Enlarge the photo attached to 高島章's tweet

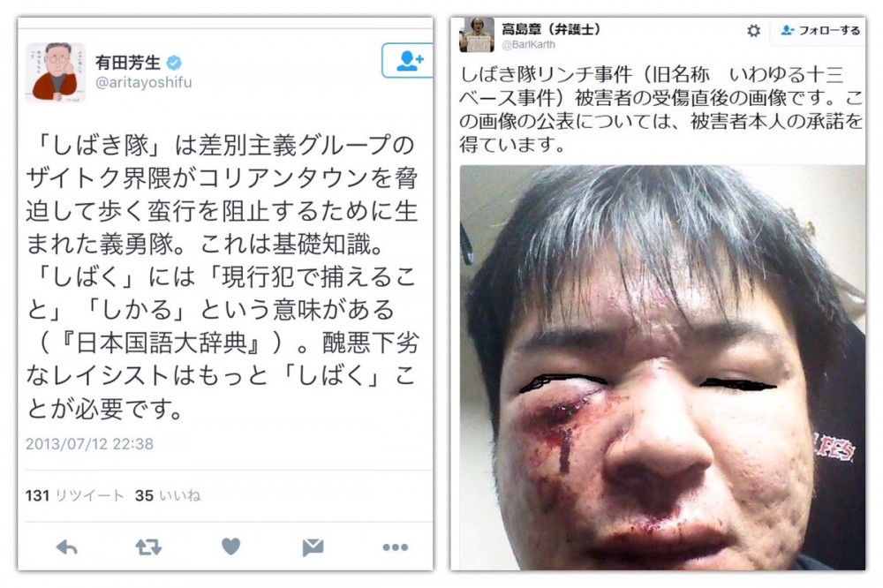(x=662, y=367)
